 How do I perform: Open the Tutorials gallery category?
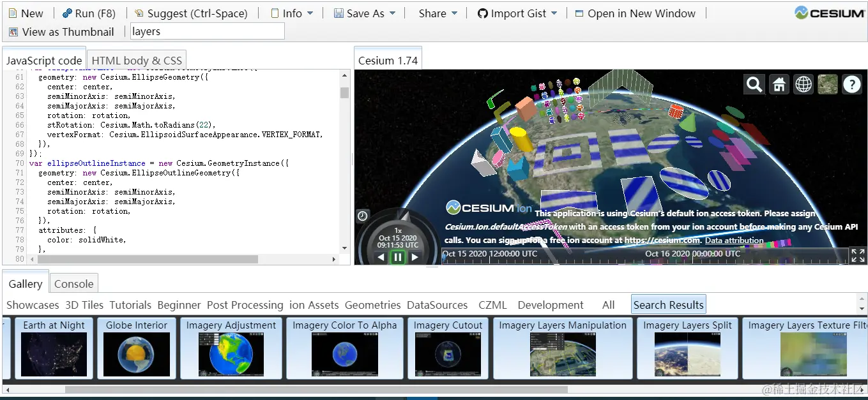click(130, 305)
